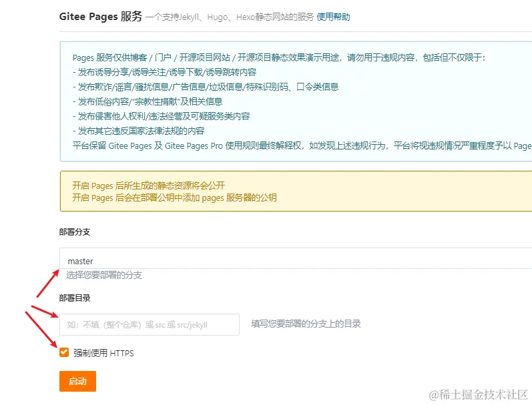
Task: Open the 部署分支 master branch dropdown
Action: coord(296,258)
